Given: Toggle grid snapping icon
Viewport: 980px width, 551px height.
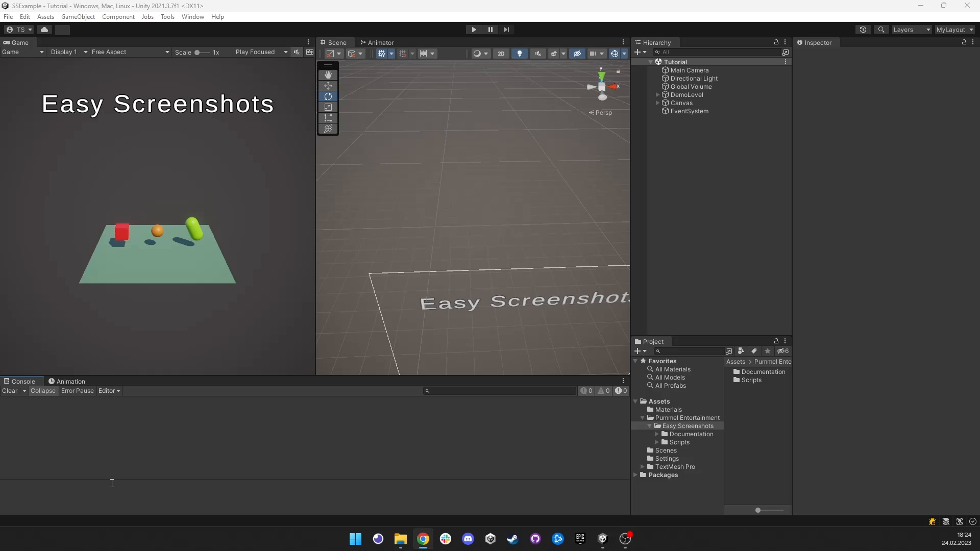Looking at the screenshot, I should pyautogui.click(x=403, y=54).
